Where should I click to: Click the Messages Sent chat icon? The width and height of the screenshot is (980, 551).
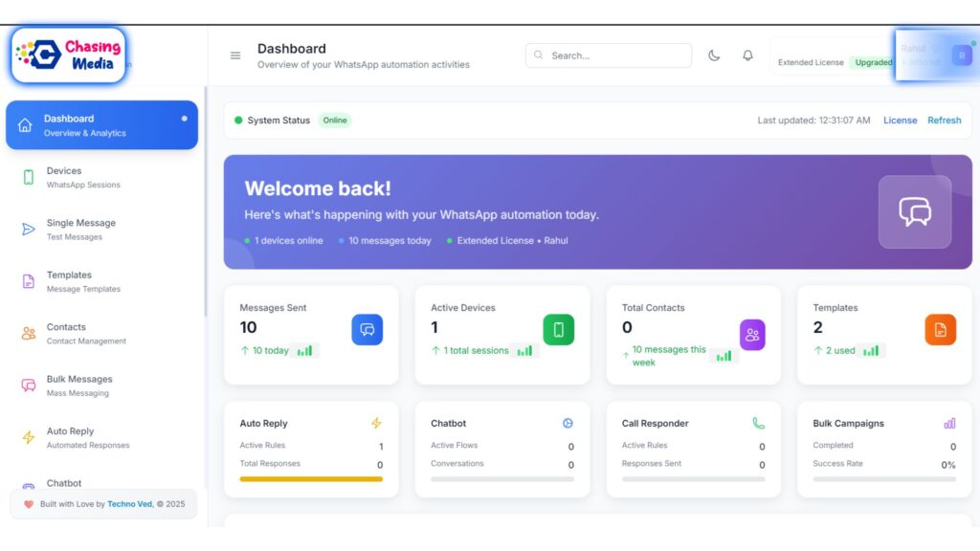click(x=367, y=329)
